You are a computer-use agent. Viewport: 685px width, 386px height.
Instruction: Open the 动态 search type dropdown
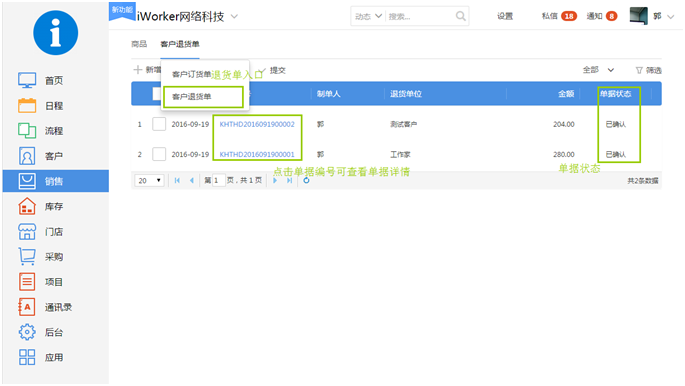point(368,16)
